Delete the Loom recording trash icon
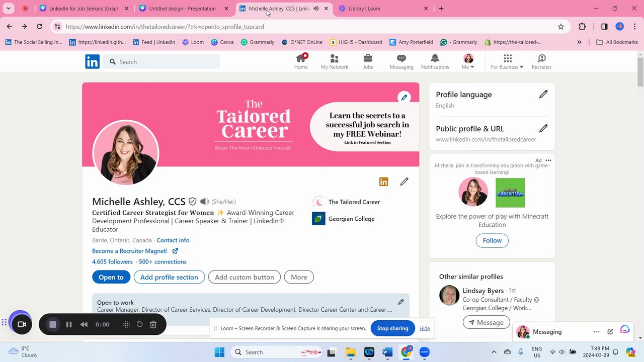 click(x=153, y=324)
